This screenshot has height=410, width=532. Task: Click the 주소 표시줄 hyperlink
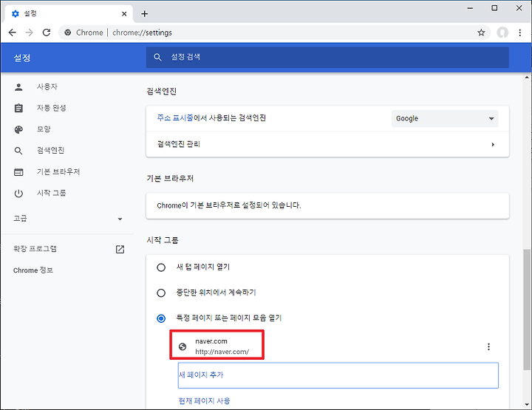[x=175, y=117]
